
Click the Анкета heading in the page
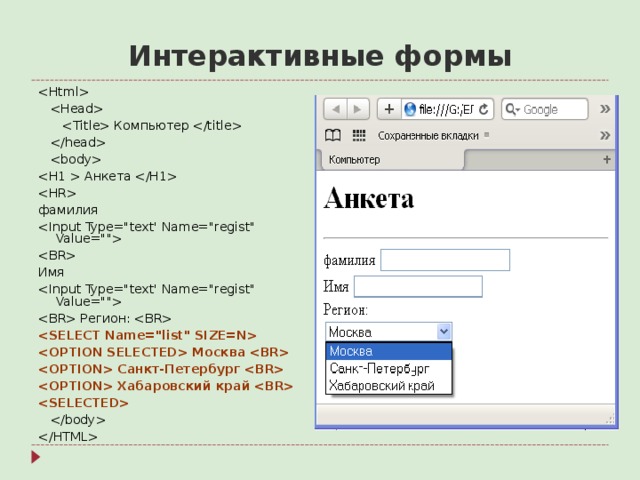pos(369,198)
